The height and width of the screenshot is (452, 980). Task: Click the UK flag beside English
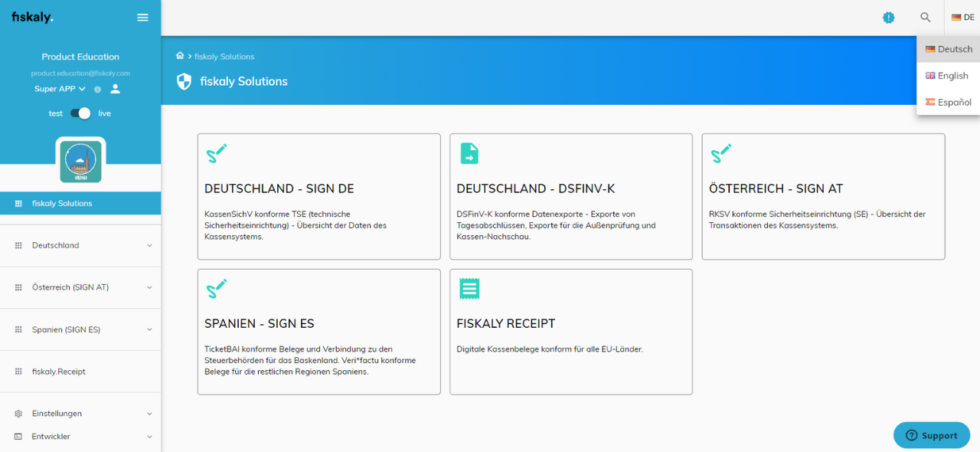(930, 76)
